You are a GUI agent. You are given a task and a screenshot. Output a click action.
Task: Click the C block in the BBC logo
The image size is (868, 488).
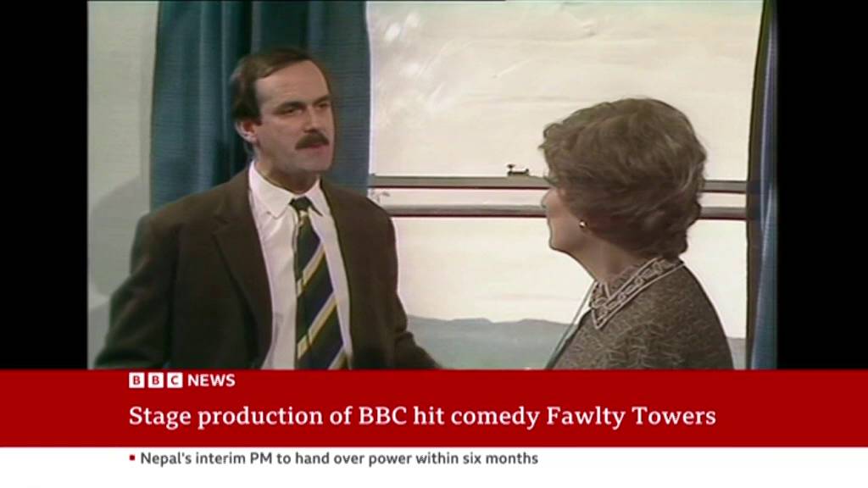[175, 380]
